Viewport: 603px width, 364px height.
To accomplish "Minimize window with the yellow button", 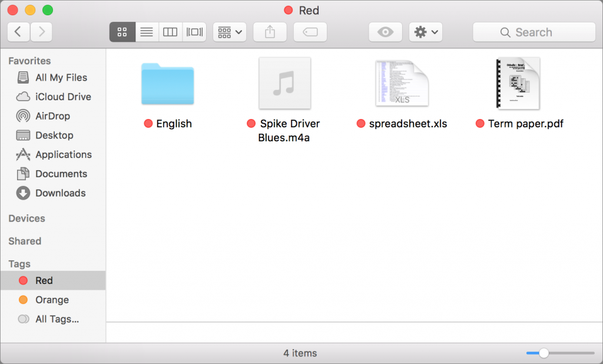I will [x=30, y=10].
